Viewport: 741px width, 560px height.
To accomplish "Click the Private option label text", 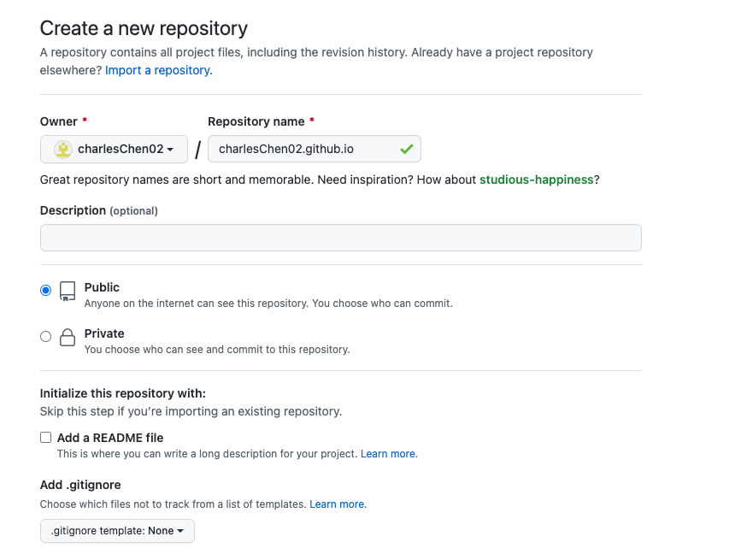I will point(104,333).
